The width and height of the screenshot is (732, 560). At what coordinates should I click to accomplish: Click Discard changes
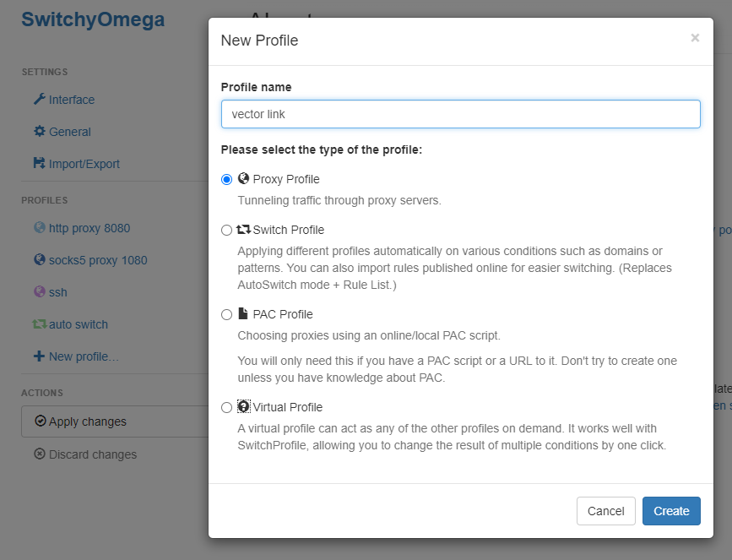click(88, 454)
